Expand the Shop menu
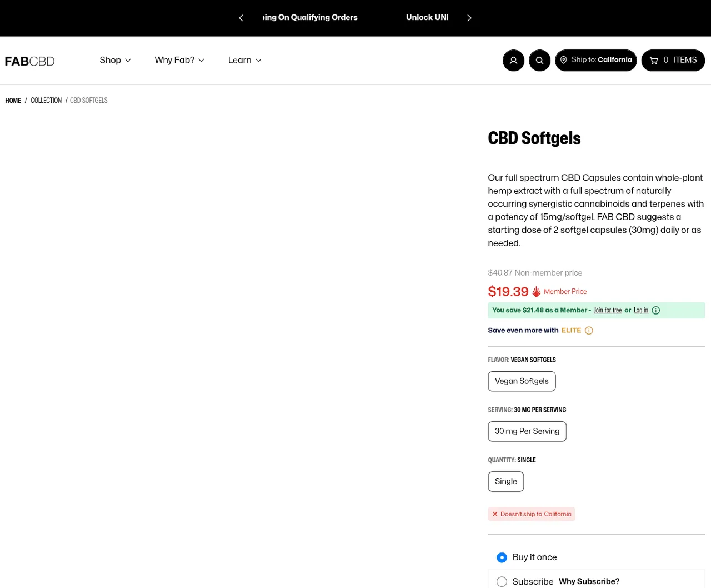This screenshot has width=711, height=588. pos(115,60)
